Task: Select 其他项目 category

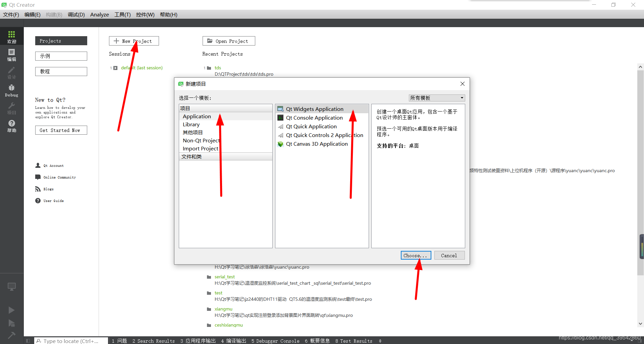Action: pyautogui.click(x=226, y=132)
